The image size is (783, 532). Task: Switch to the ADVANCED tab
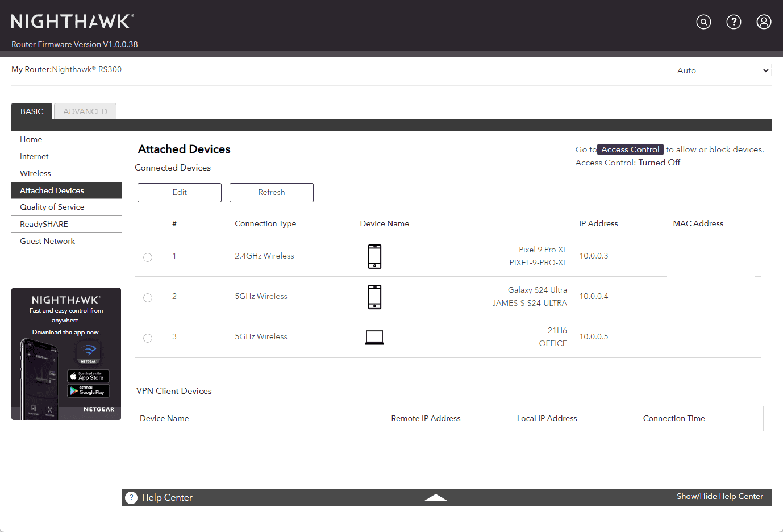tap(85, 111)
